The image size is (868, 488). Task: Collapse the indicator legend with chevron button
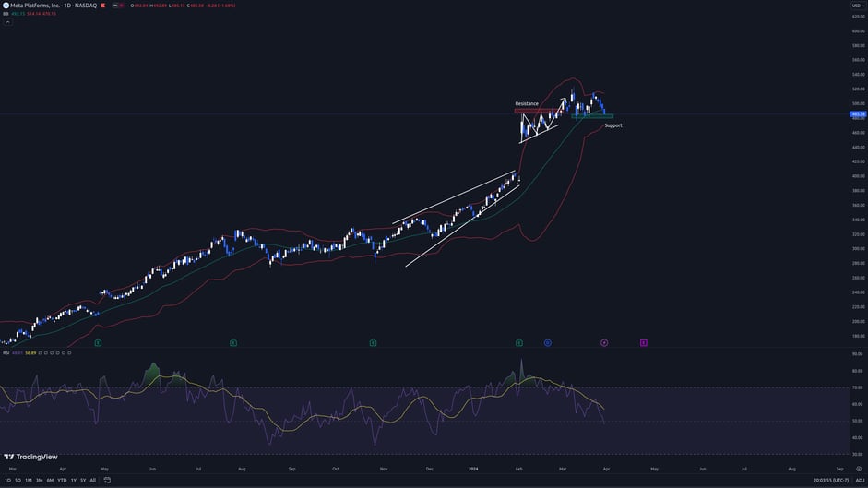point(7,22)
